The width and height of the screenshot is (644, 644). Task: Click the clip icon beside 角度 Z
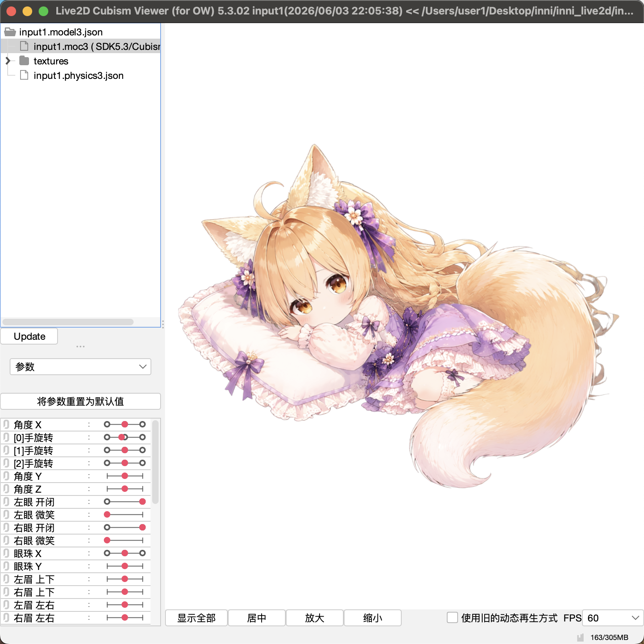click(6, 489)
